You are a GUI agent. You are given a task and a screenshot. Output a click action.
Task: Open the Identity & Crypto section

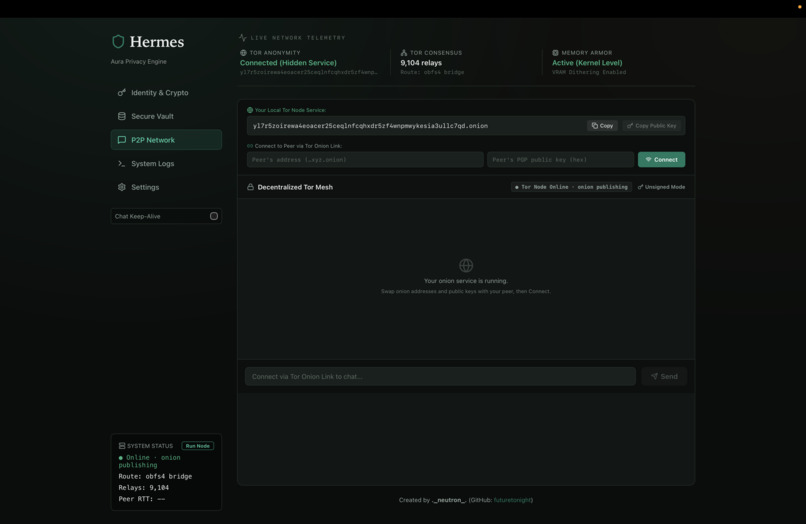point(166,93)
